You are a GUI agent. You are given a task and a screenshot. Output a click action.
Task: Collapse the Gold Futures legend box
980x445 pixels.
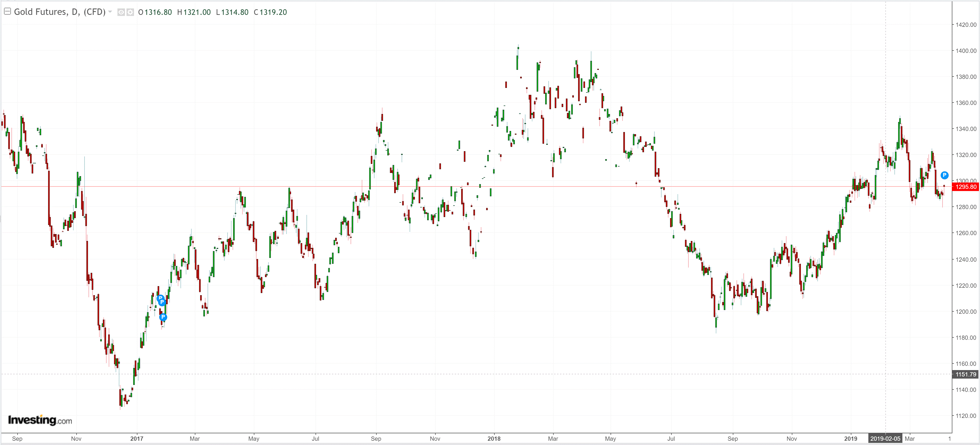[7, 11]
